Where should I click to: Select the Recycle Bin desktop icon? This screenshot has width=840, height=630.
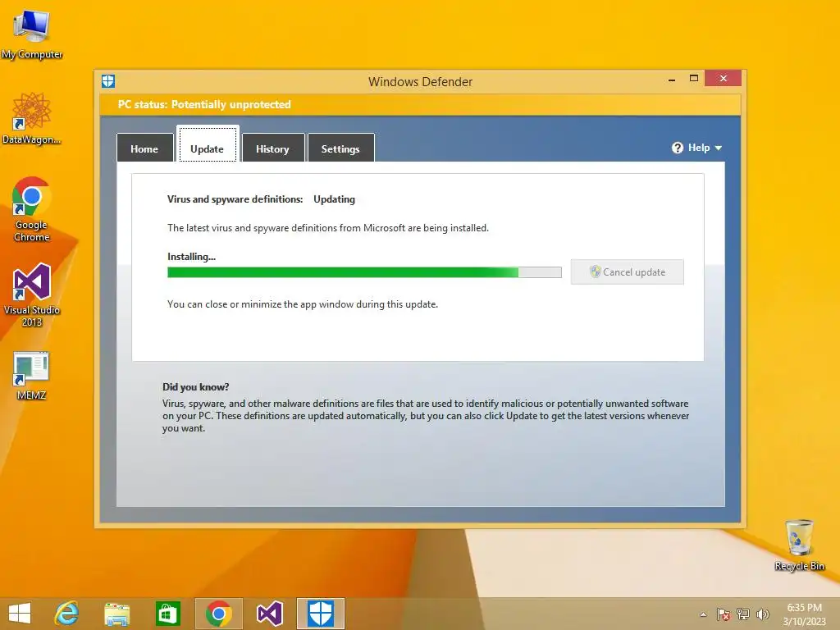click(x=799, y=545)
